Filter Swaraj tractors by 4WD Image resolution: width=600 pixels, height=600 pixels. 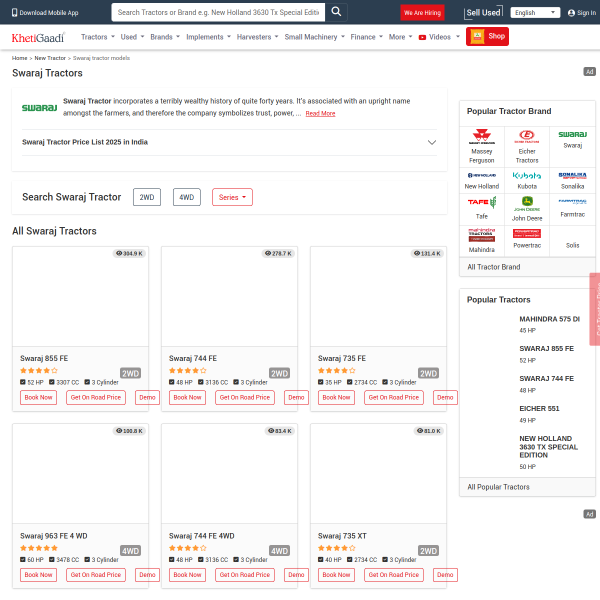pyautogui.click(x=187, y=197)
